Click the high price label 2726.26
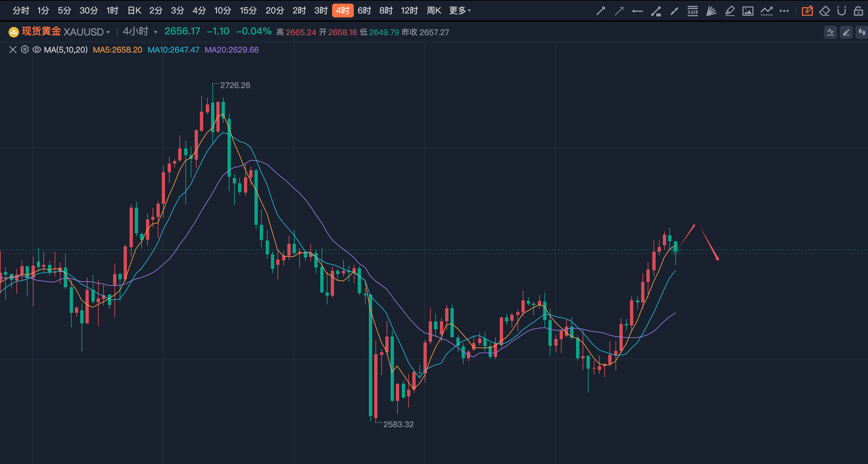 click(x=235, y=85)
